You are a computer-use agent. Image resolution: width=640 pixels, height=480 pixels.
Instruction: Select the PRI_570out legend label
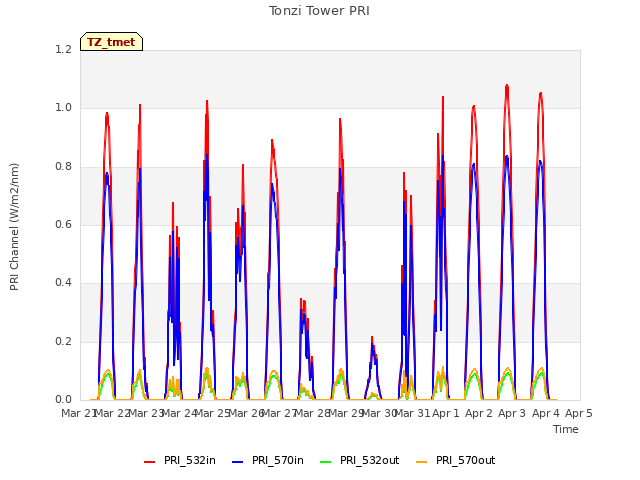point(466,460)
